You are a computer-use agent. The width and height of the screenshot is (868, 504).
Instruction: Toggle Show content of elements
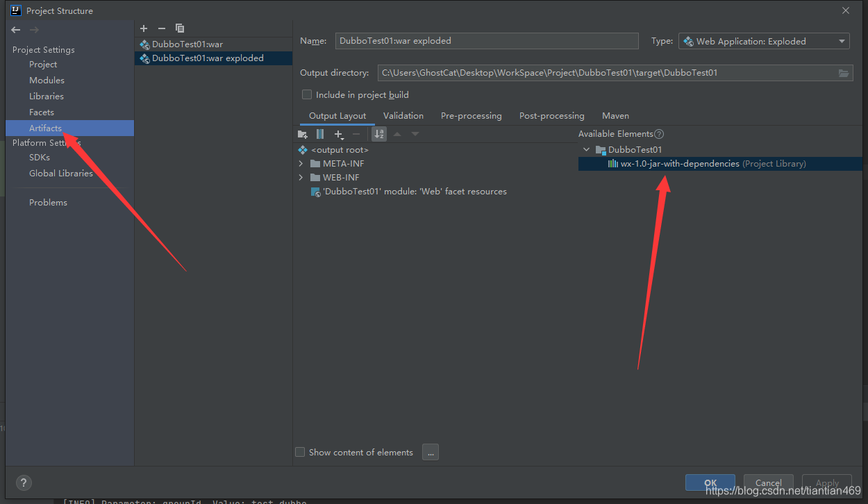point(300,452)
